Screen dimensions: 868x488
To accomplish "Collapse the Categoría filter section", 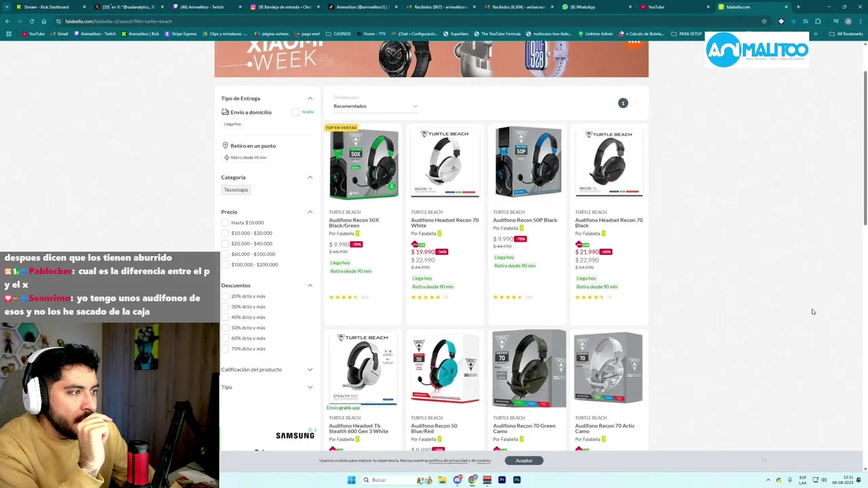I will pyautogui.click(x=310, y=178).
